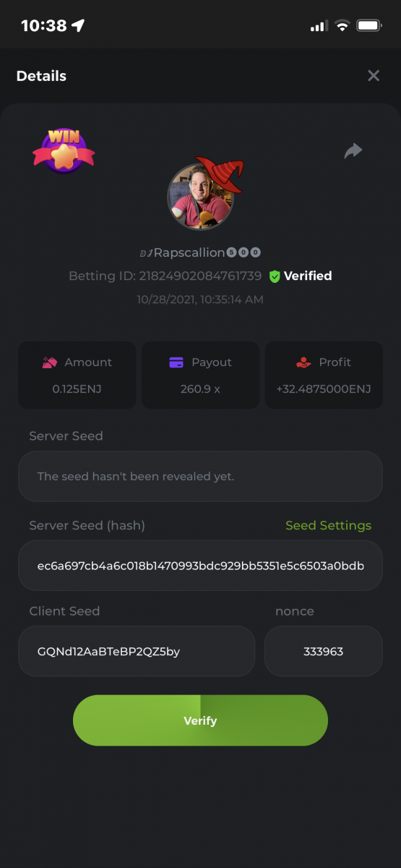The height and width of the screenshot is (868, 401).
Task: Tap the WIN star badge
Action: pyautogui.click(x=64, y=150)
